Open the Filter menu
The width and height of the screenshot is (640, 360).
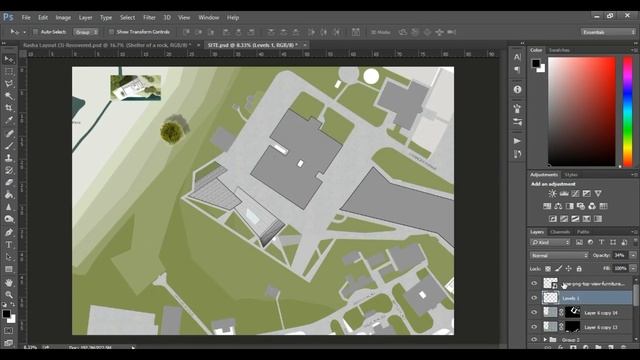pyautogui.click(x=149, y=18)
